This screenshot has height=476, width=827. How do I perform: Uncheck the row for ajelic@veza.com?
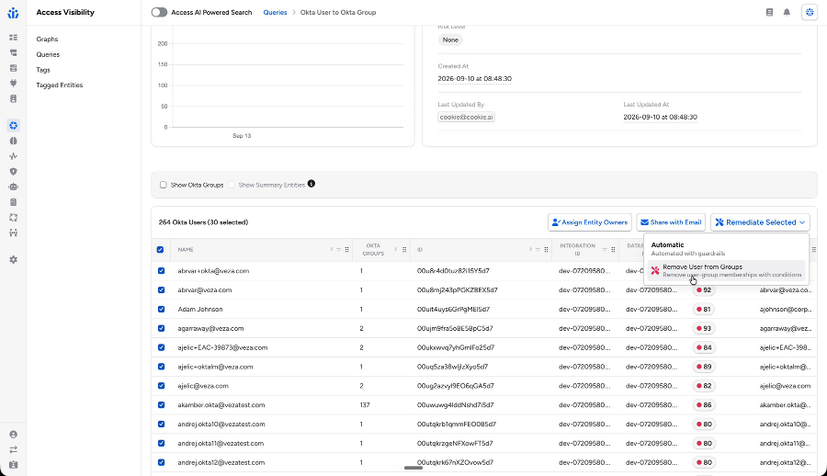(x=161, y=386)
